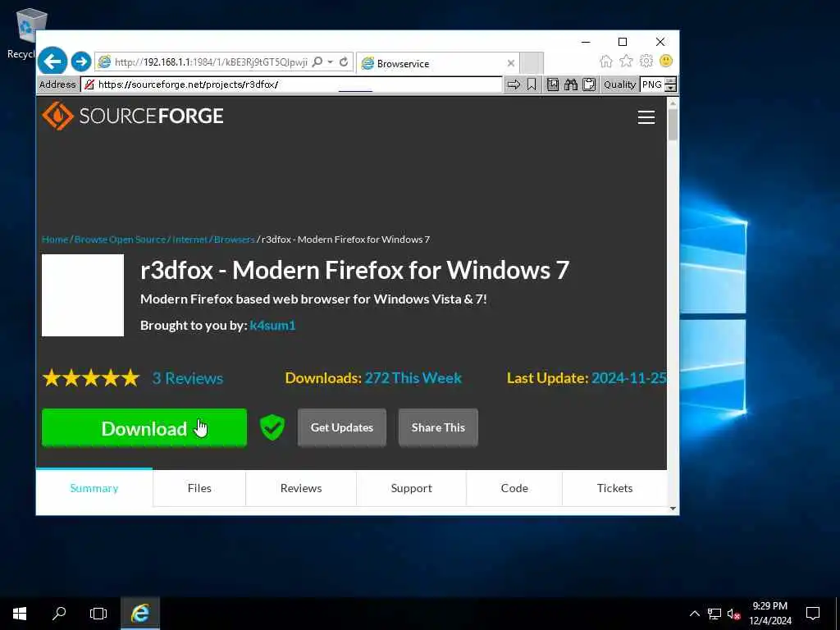This screenshot has height=630, width=840.
Task: Open IE favorites star icon
Action: point(626,61)
